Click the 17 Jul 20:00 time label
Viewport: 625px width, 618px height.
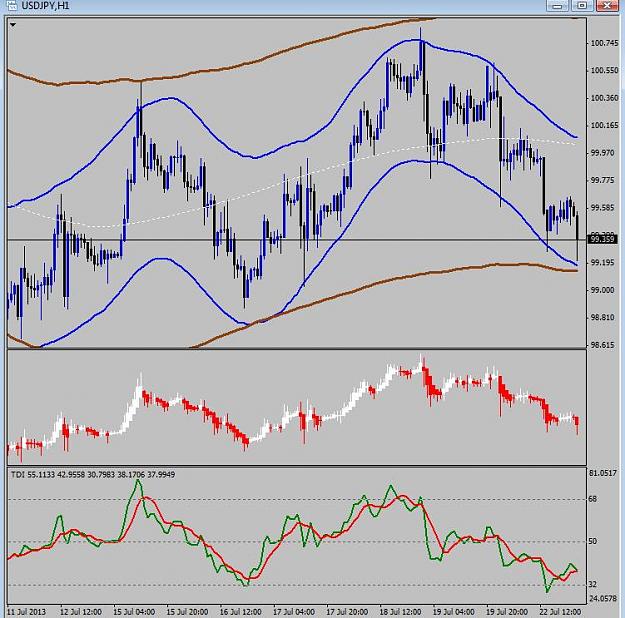point(347,612)
